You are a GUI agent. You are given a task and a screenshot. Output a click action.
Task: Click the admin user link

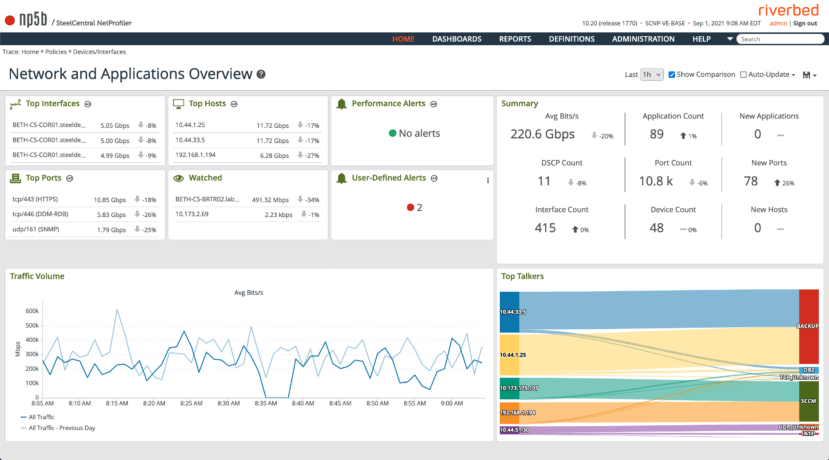[x=778, y=23]
